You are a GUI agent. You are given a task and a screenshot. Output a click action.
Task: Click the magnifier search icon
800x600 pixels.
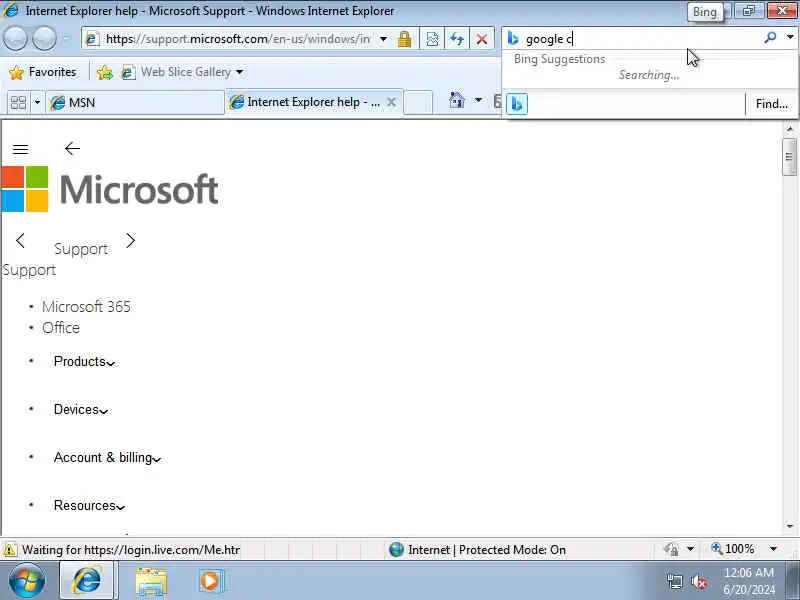[770, 38]
